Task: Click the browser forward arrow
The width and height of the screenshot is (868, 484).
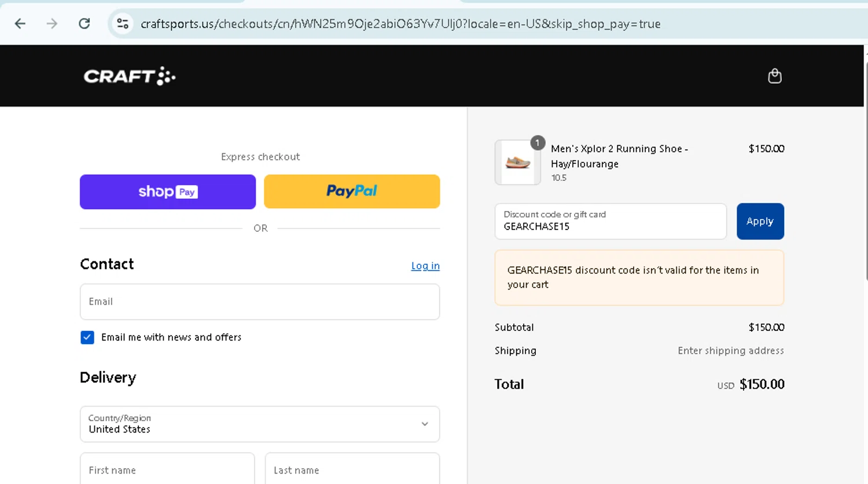Action: pyautogui.click(x=52, y=24)
